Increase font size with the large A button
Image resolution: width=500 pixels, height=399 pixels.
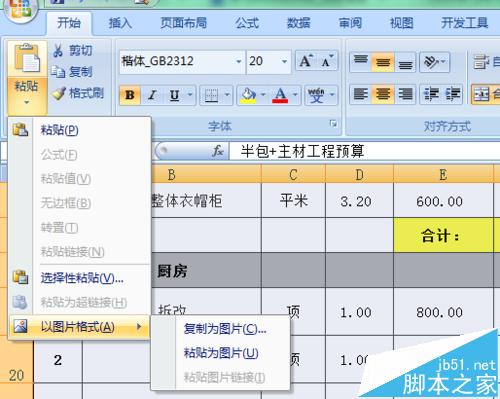click(x=306, y=61)
